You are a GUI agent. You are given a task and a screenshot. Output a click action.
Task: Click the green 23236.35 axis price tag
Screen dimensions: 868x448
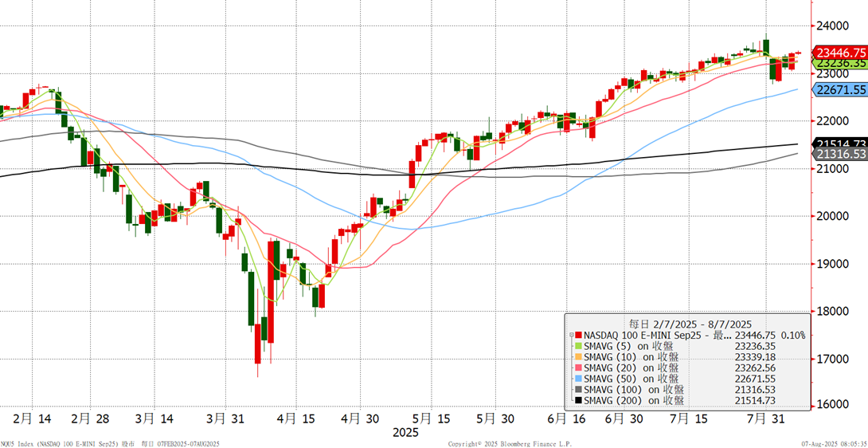click(840, 63)
